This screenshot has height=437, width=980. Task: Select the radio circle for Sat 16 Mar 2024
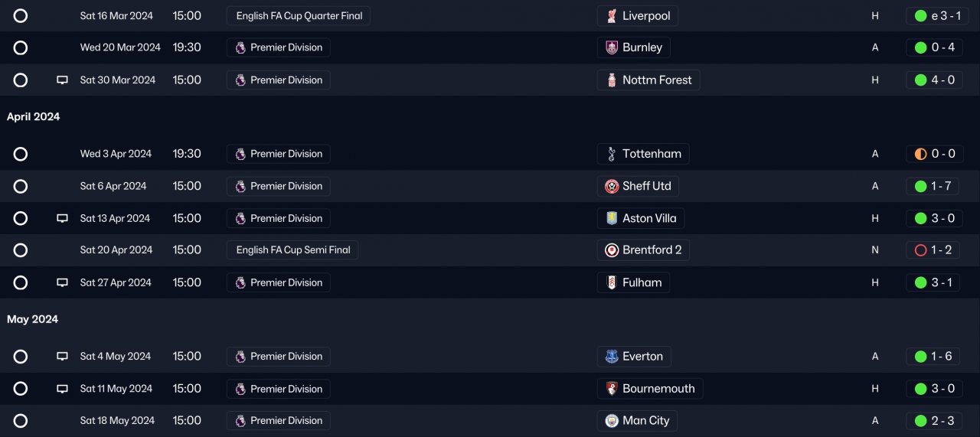21,15
